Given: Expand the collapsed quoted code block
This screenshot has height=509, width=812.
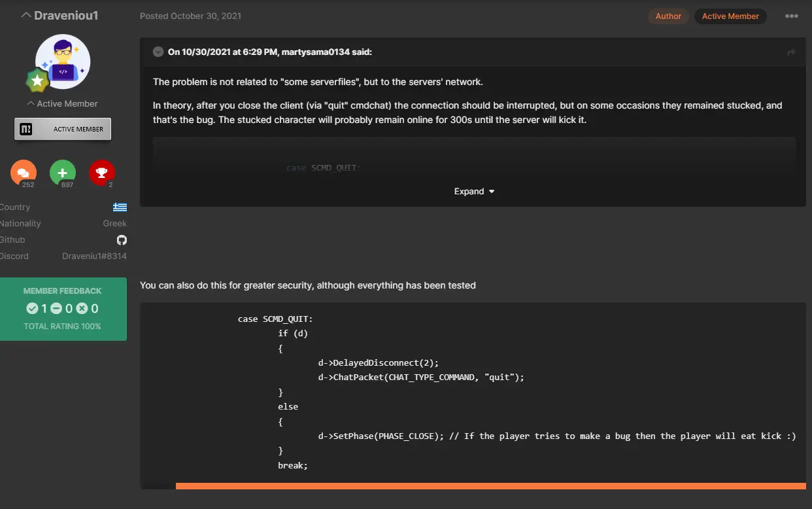Looking at the screenshot, I should click(x=473, y=192).
